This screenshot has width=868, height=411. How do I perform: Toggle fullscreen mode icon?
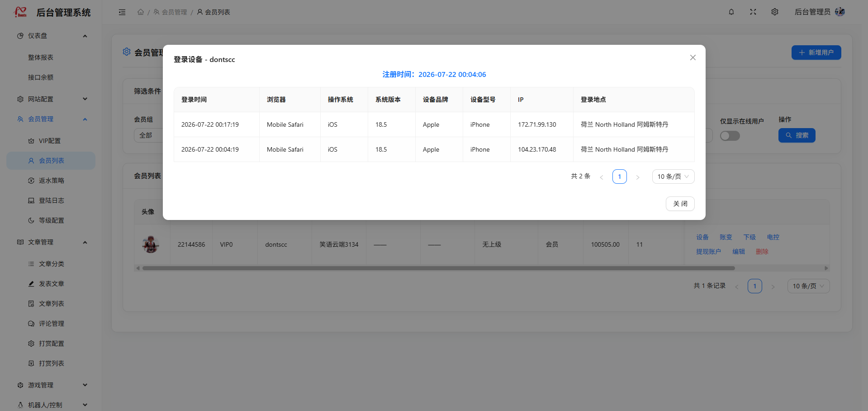coord(753,12)
